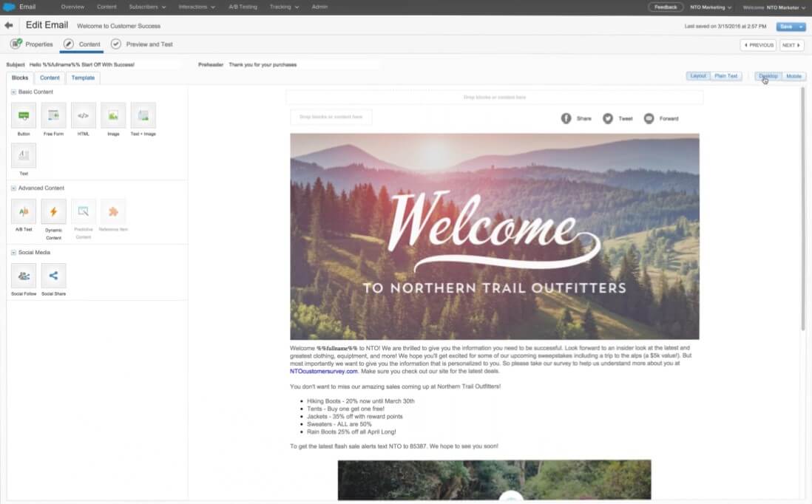Open the Subscribers dropdown menu

[x=147, y=7]
